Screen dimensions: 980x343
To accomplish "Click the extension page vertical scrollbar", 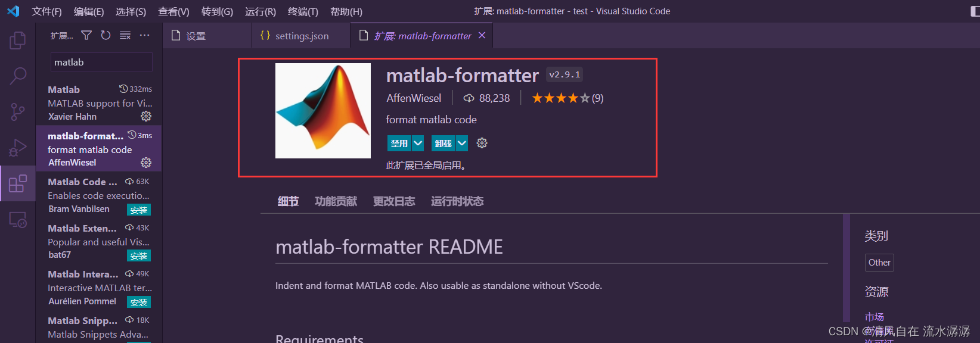I will tap(846, 268).
